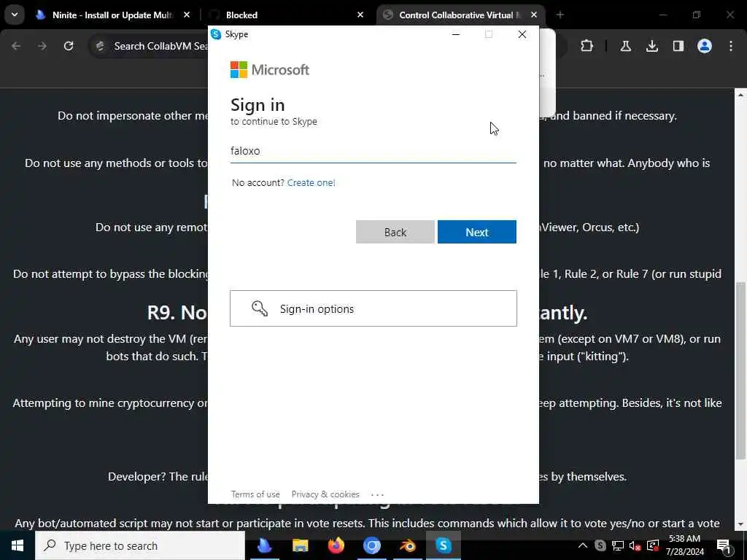Go back in the browser
The width and height of the screenshot is (747, 560).
point(16,46)
